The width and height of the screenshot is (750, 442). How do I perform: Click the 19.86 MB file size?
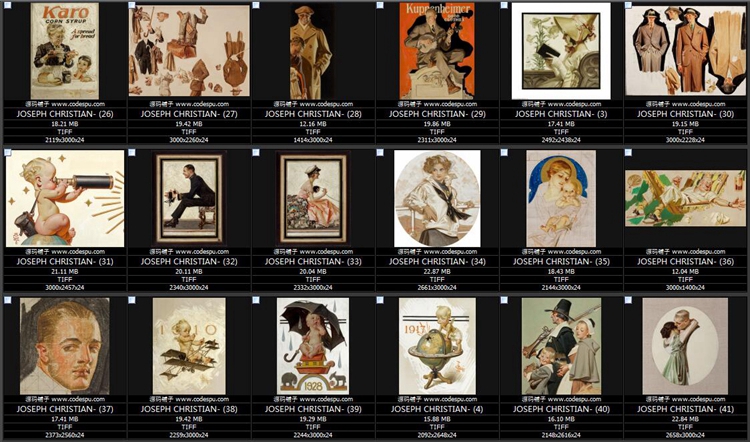(437, 123)
